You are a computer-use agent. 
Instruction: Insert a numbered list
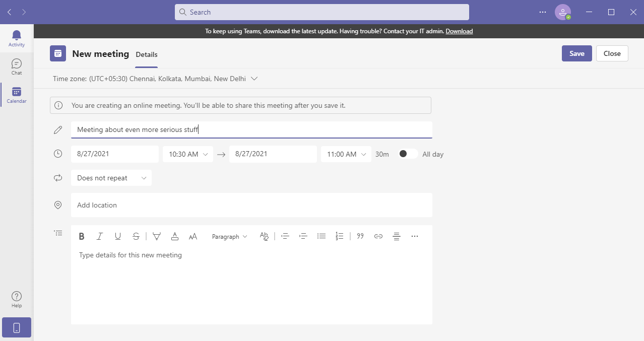tap(339, 236)
